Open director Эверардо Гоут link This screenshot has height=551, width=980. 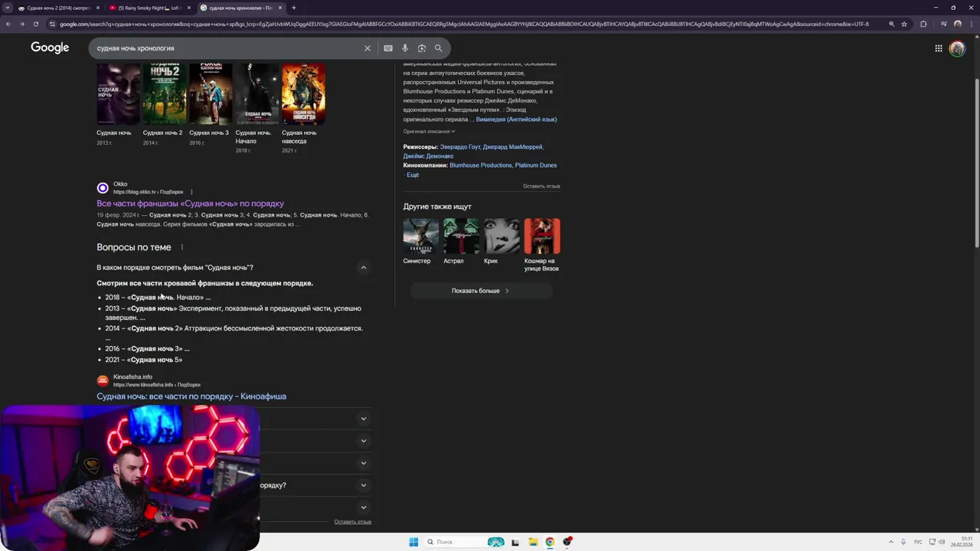point(460,147)
